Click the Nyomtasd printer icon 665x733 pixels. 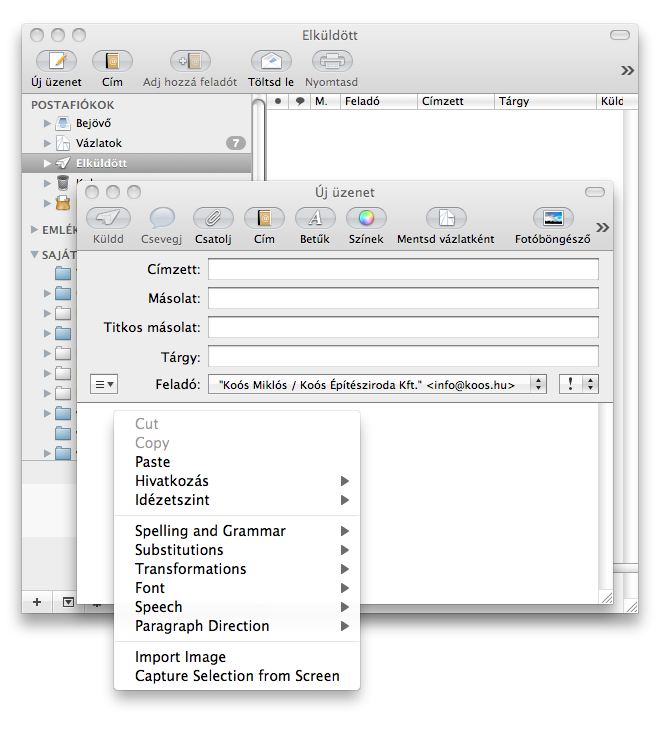[332, 61]
